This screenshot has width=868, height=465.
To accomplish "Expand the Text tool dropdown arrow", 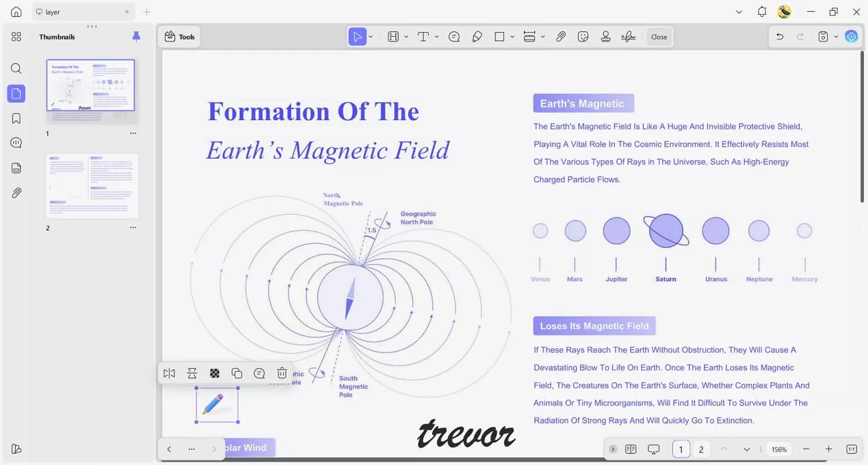I will tap(437, 37).
